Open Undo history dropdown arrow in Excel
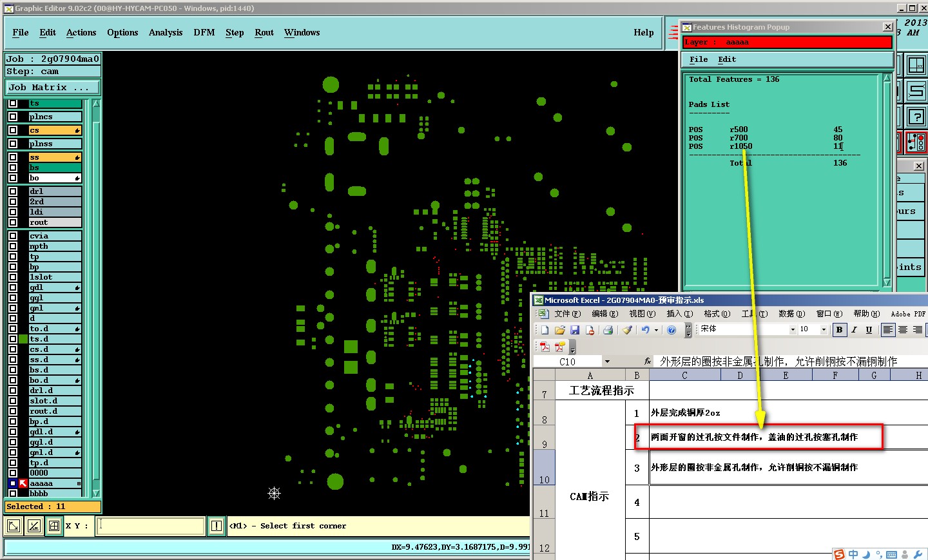This screenshot has height=560, width=928. pyautogui.click(x=657, y=330)
